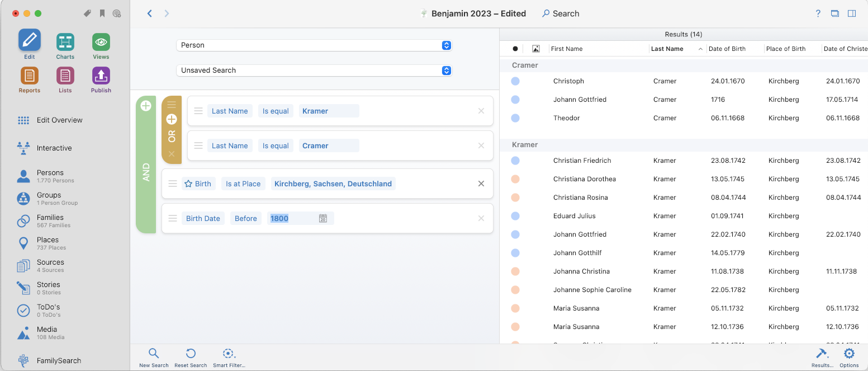
Task: Open calendar picker in Birth Date field
Action: click(x=322, y=219)
